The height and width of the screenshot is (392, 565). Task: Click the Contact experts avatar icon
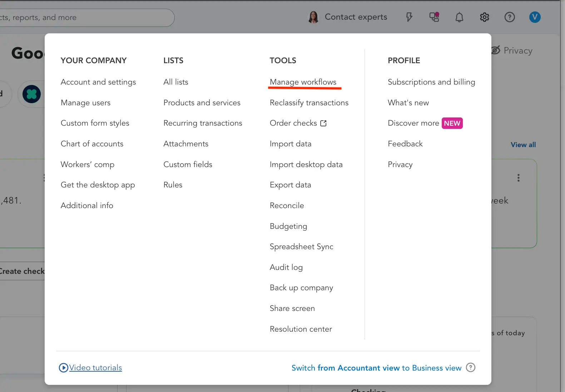313,17
